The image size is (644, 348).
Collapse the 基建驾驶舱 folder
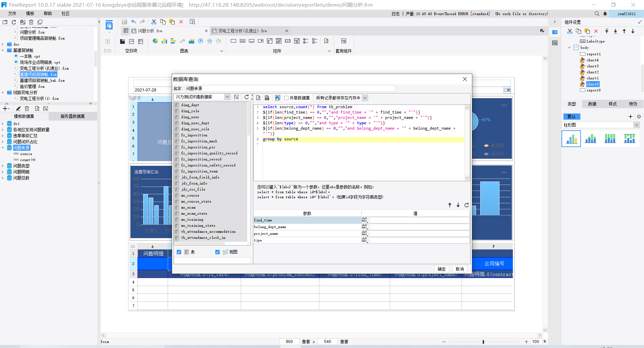pyautogui.click(x=3, y=50)
